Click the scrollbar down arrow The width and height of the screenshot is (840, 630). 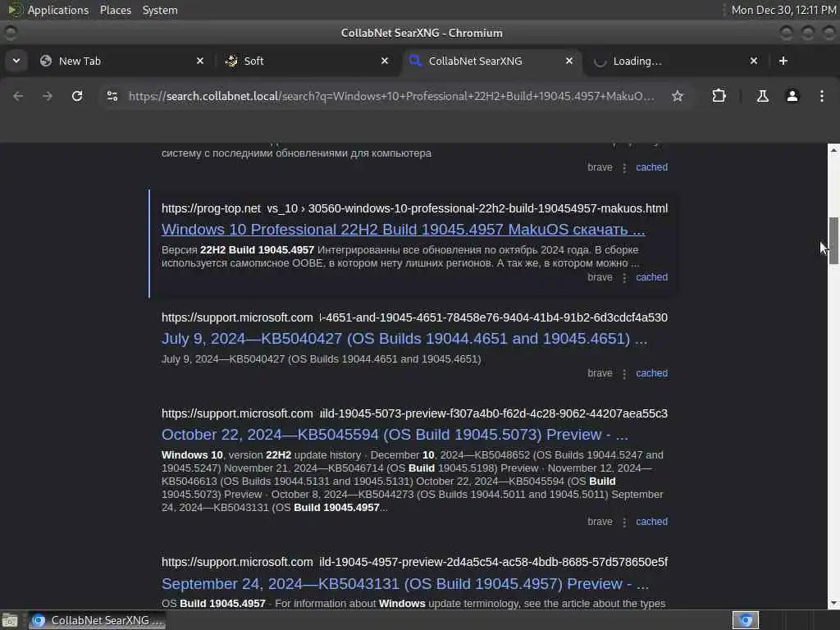(833, 603)
